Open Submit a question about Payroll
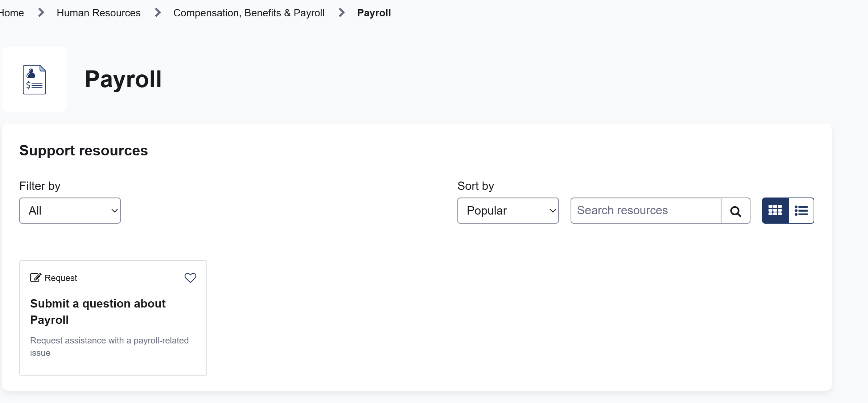Viewport: 868px width, 403px height. coord(98,312)
